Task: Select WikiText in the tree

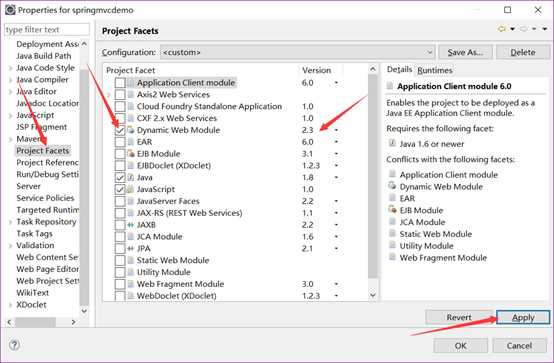Action: pos(33,293)
